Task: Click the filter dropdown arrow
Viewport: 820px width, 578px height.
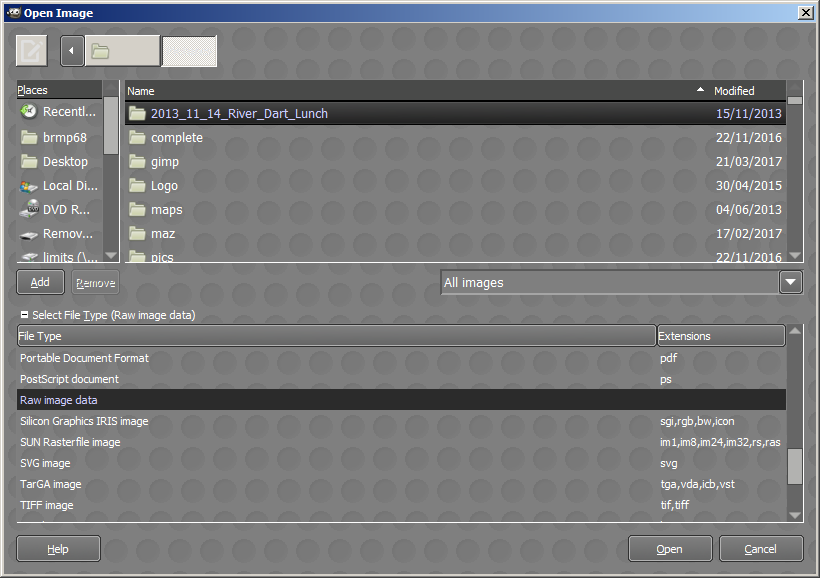Action: [790, 282]
